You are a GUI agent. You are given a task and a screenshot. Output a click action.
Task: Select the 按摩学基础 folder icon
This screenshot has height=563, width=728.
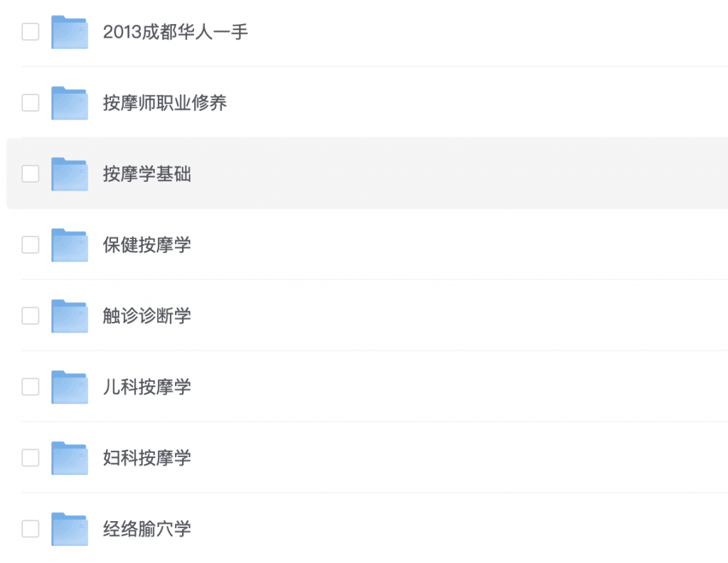tap(69, 174)
